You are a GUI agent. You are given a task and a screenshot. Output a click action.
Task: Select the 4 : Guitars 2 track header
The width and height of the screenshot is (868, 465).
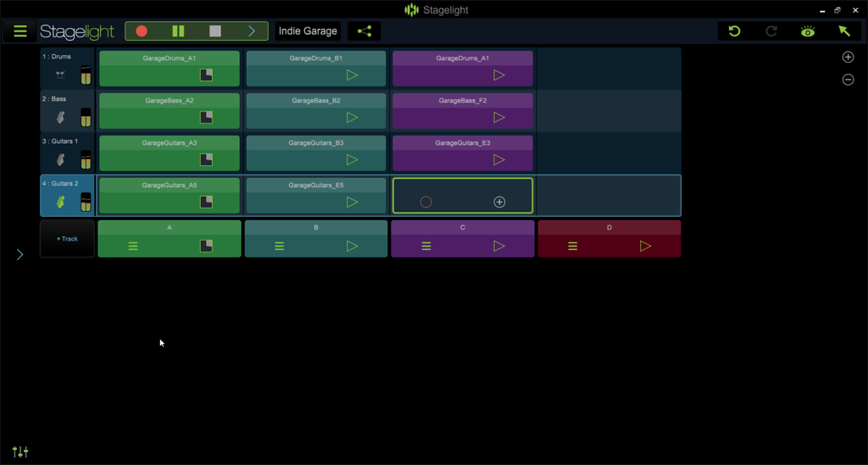click(x=67, y=196)
